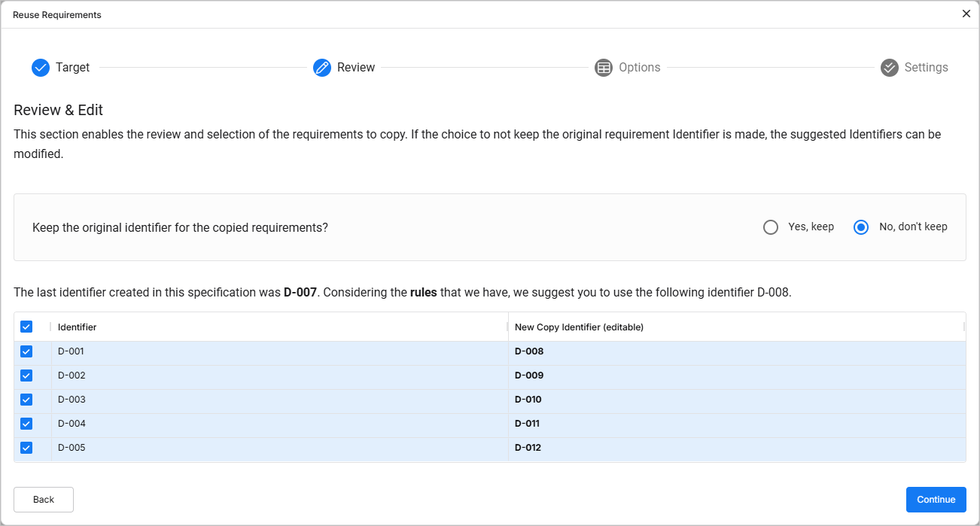Edit the D-012 new copy identifier cell
This screenshot has height=526, width=980.
point(529,448)
